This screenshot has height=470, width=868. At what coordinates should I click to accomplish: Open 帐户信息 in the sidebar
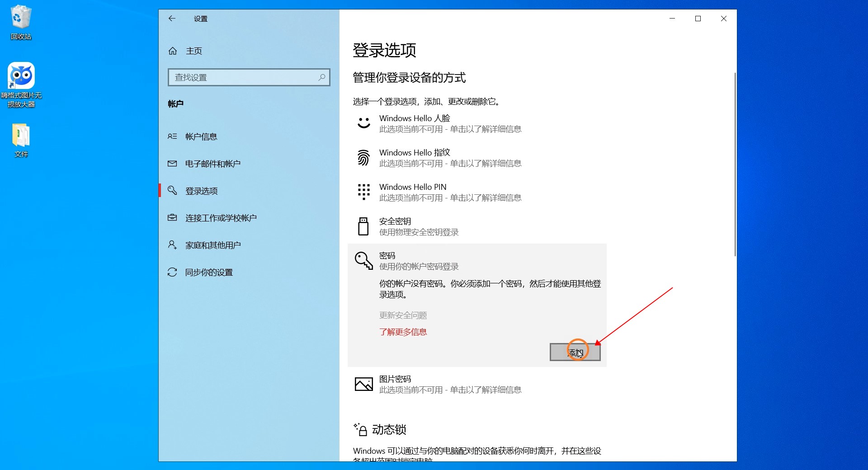click(201, 136)
